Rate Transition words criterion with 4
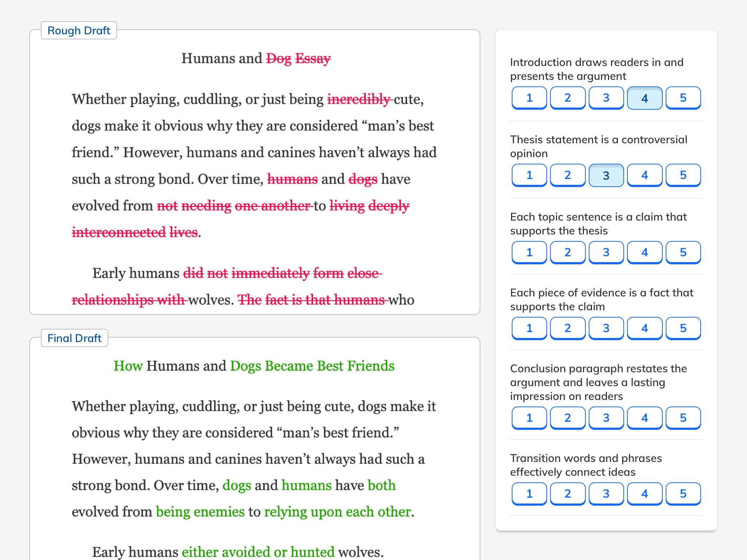This screenshot has width=747, height=560. coord(645,494)
